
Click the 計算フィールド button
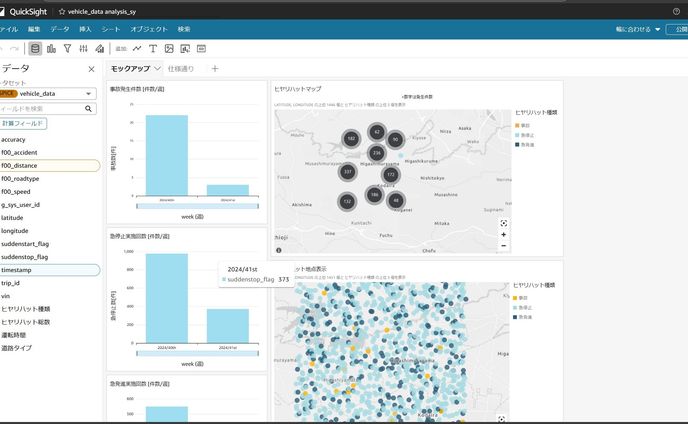[23, 123]
